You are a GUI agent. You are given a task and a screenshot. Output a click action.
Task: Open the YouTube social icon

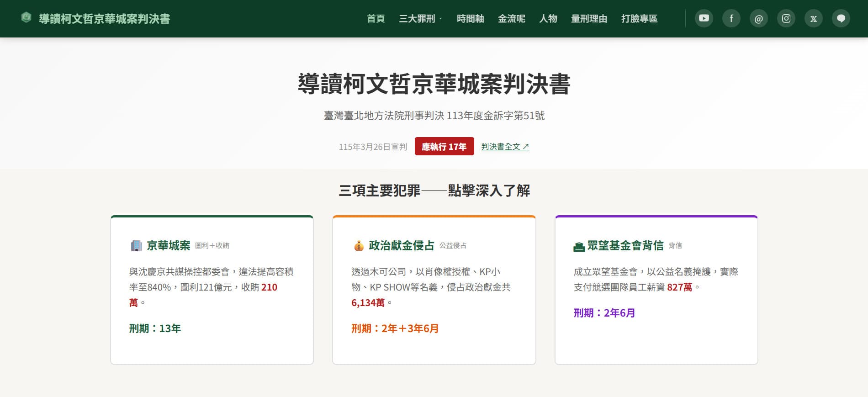704,19
